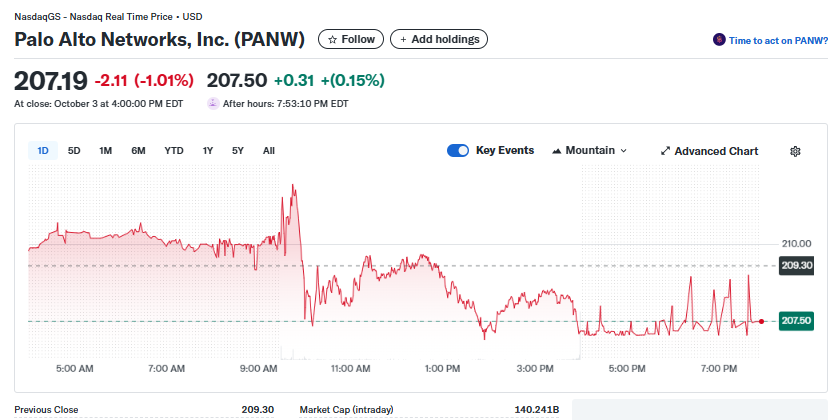Select the 1Y time range
This screenshot has height=420, width=837.
point(208,151)
